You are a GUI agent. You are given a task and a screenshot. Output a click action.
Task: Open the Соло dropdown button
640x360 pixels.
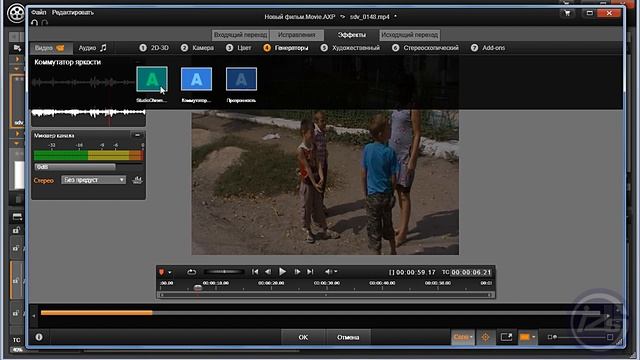(x=462, y=337)
